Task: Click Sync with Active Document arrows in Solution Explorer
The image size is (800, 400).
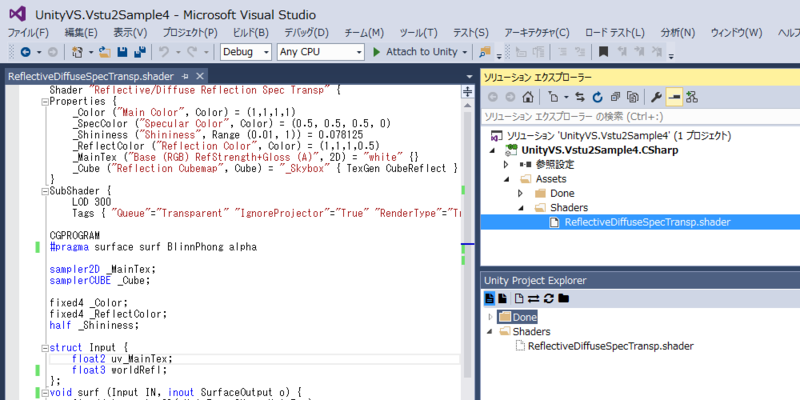Action: (580, 97)
